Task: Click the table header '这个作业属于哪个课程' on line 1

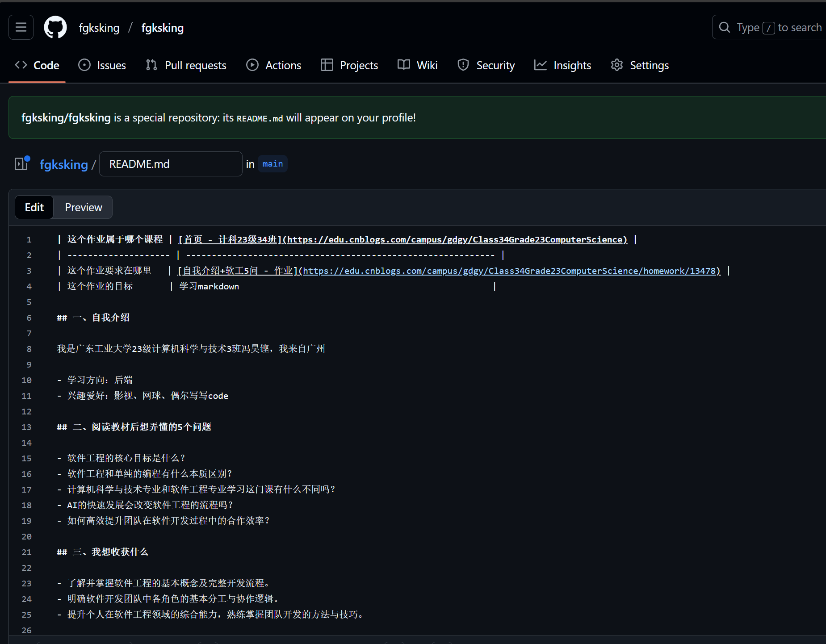Action: click(x=115, y=239)
